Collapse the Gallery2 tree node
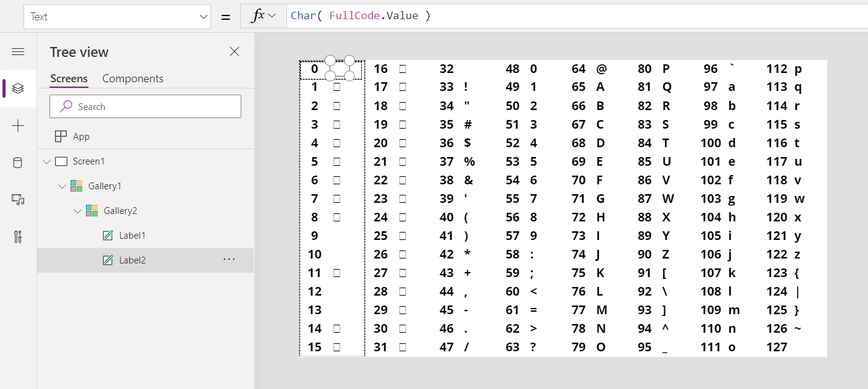868x389 pixels. 78,210
